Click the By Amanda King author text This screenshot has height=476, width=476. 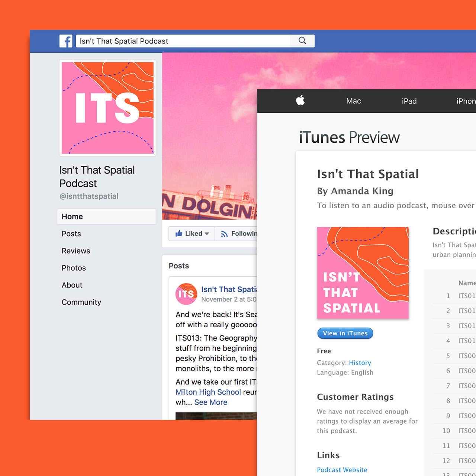(x=355, y=191)
